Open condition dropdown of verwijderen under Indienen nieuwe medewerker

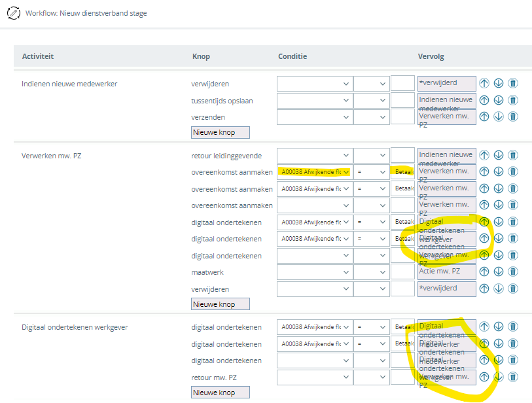click(x=315, y=84)
